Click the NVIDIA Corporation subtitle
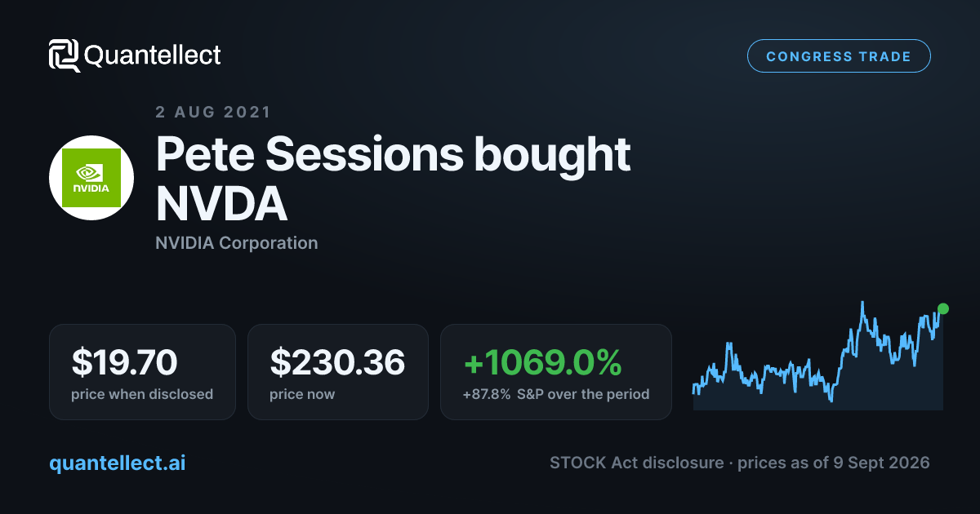This screenshot has height=514, width=980. [237, 242]
